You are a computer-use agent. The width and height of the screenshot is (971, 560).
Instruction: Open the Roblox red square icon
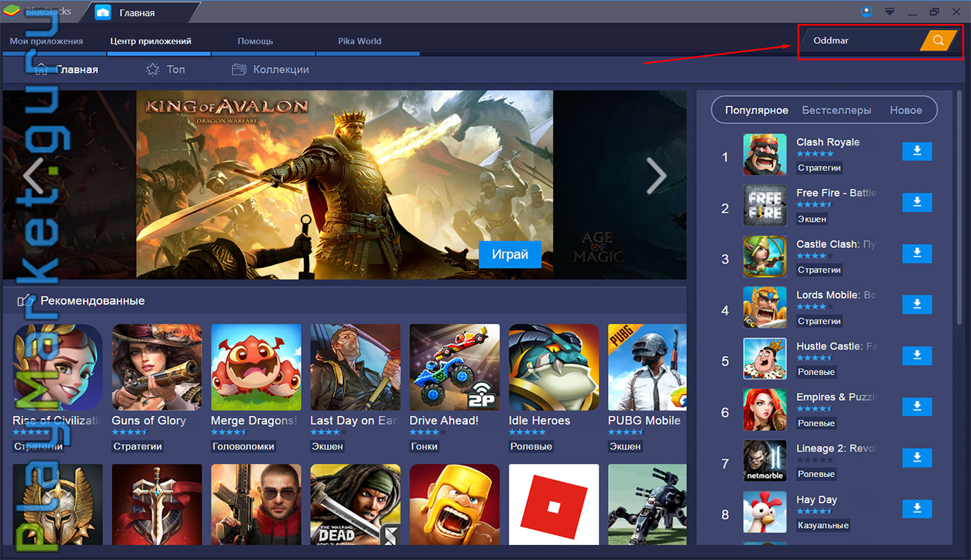pos(554,505)
